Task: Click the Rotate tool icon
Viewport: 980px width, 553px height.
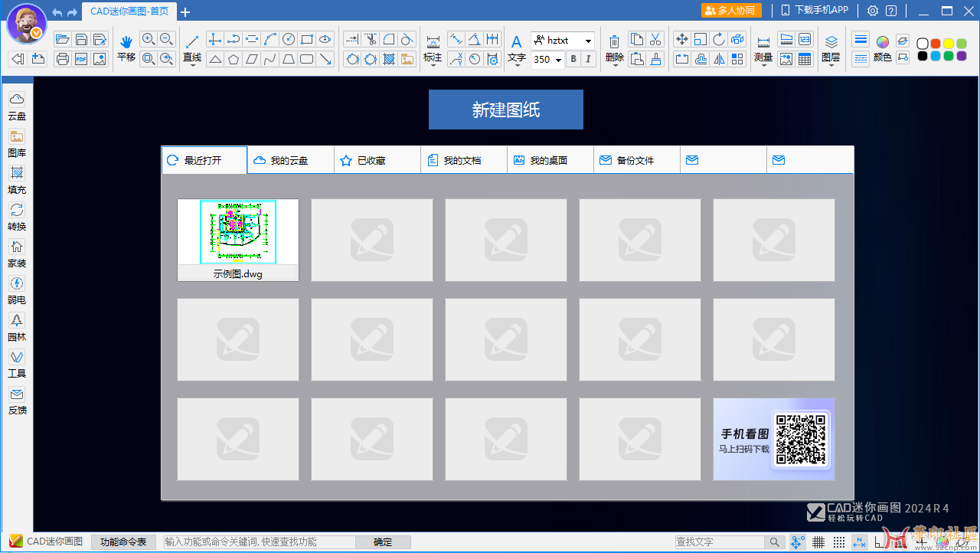Action: pyautogui.click(x=719, y=39)
